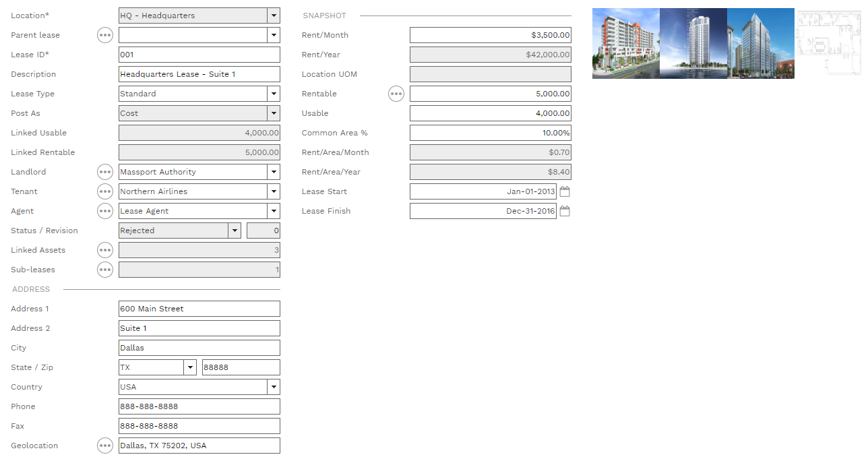
Task: Click the Linked Assets ellipsis icon
Action: point(105,250)
